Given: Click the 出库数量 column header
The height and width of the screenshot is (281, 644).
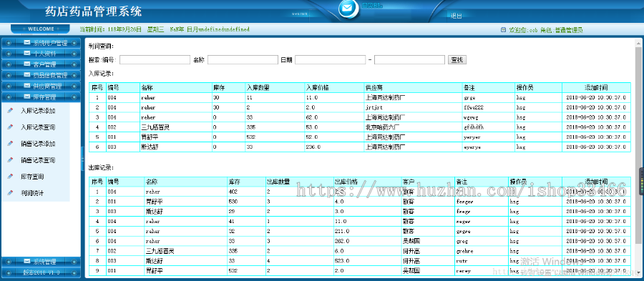Looking at the screenshot, I should coord(278,182).
